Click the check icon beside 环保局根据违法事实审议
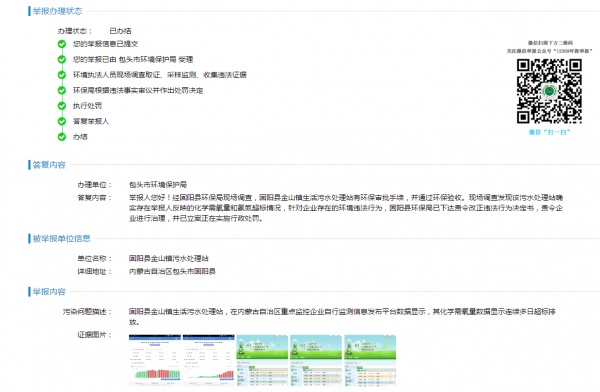This screenshot has width=600, height=392. (62, 90)
